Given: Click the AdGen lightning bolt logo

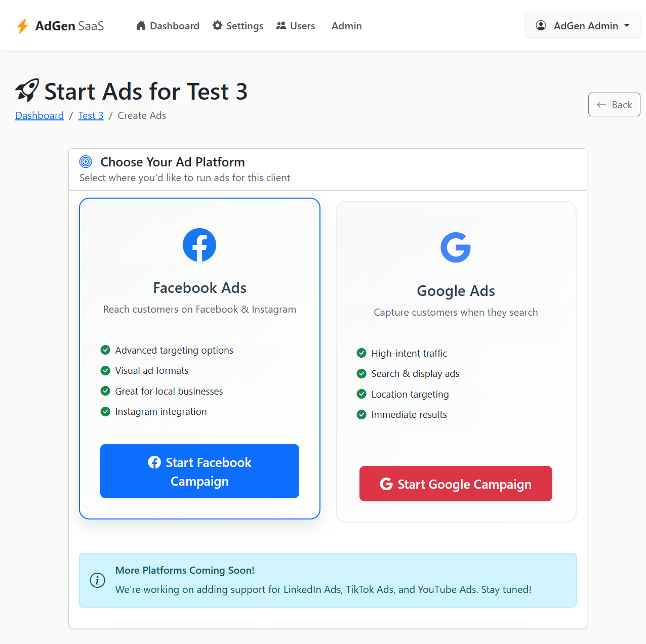Looking at the screenshot, I should click(22, 26).
